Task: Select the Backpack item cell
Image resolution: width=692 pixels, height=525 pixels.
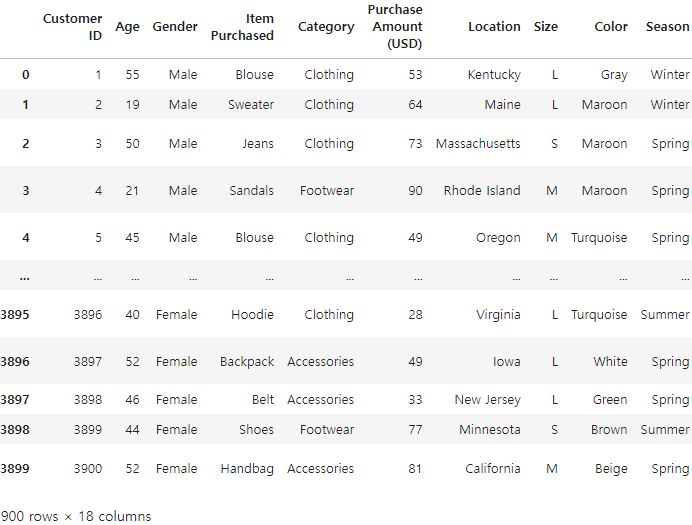Action: tap(247, 361)
